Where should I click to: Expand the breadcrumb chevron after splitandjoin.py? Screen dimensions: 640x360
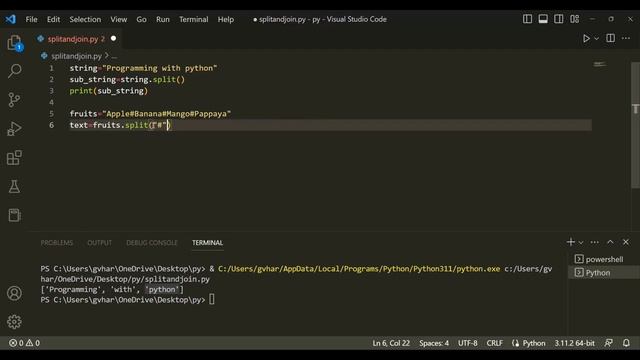(x=107, y=56)
